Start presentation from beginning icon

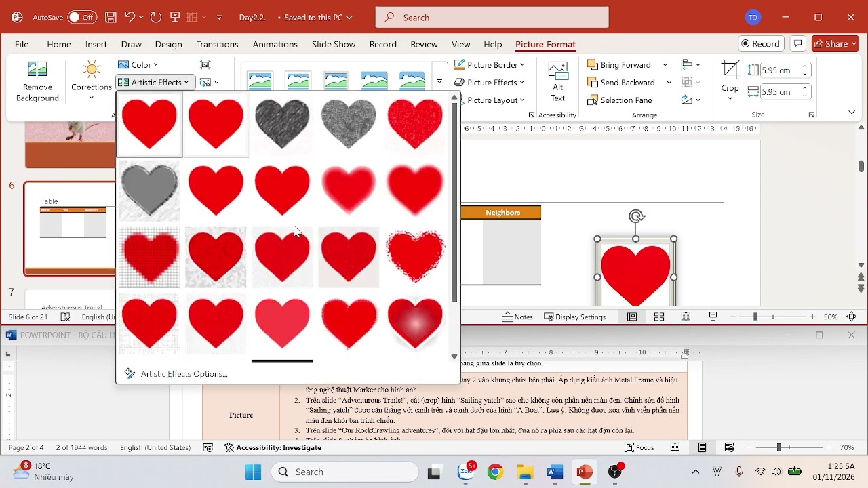click(176, 18)
